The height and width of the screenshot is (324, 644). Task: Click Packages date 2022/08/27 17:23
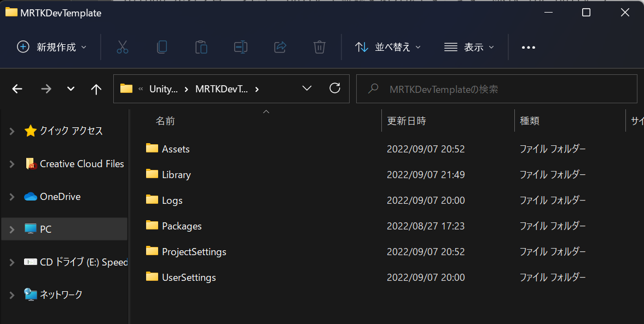tap(426, 226)
